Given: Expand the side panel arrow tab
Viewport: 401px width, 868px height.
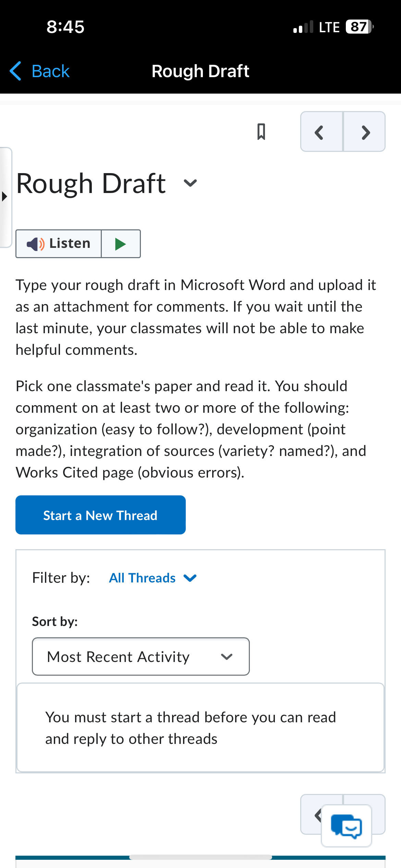Looking at the screenshot, I should pos(5,197).
